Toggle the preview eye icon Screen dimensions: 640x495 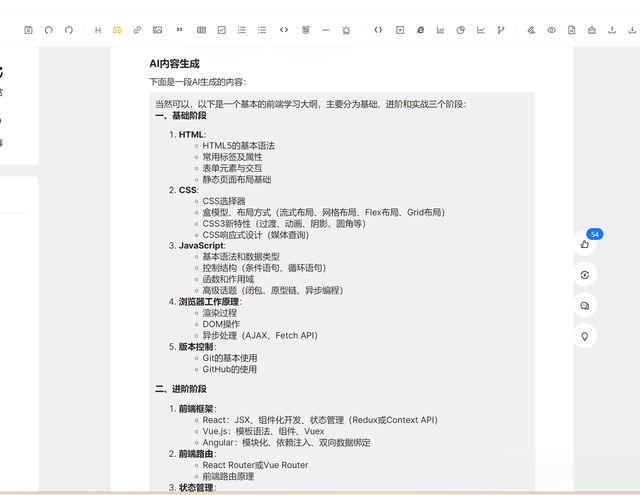(x=551, y=30)
